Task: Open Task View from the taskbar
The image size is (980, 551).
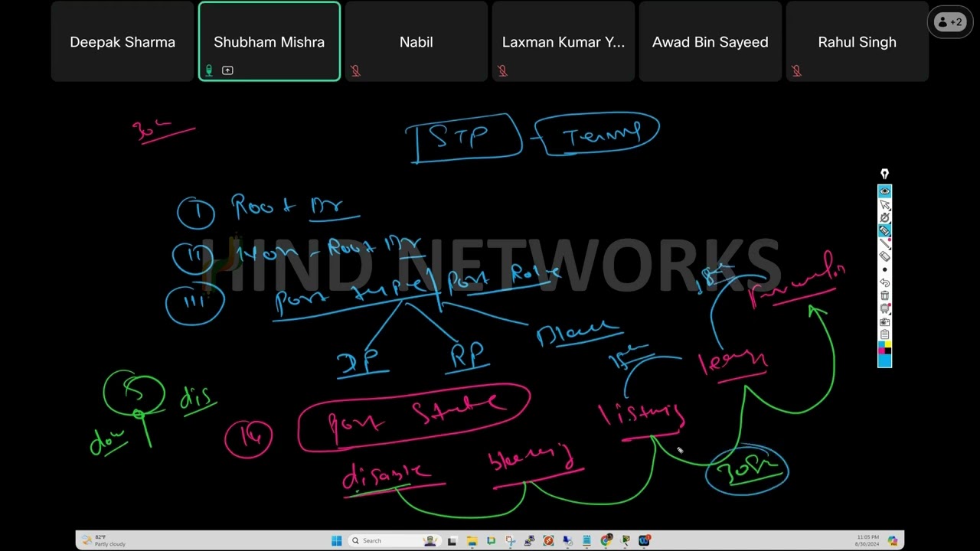Action: click(x=452, y=540)
